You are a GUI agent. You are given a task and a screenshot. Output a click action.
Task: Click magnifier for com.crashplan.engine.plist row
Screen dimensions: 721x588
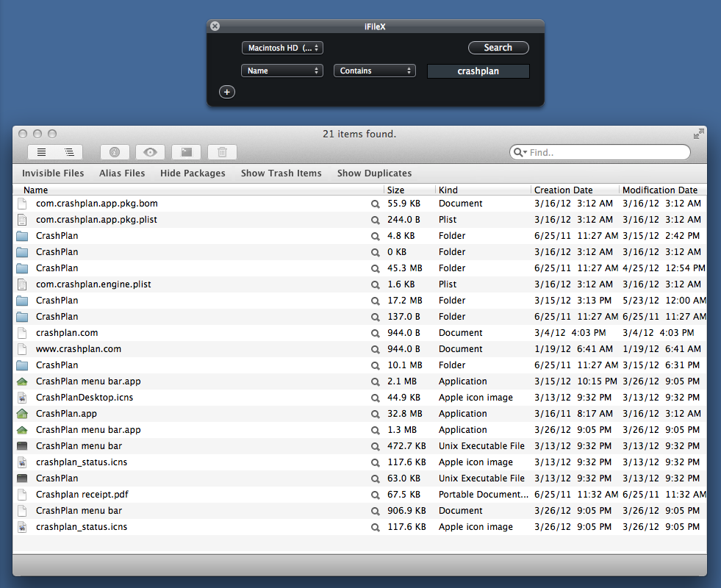376,284
